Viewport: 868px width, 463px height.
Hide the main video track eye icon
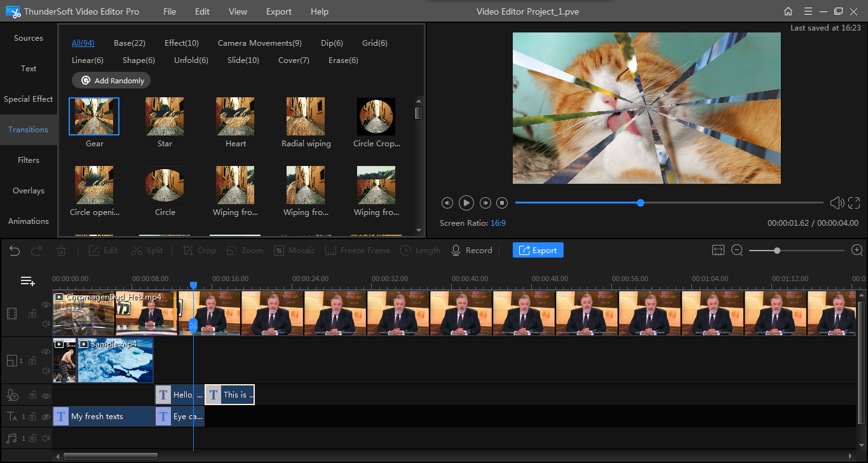pos(46,305)
